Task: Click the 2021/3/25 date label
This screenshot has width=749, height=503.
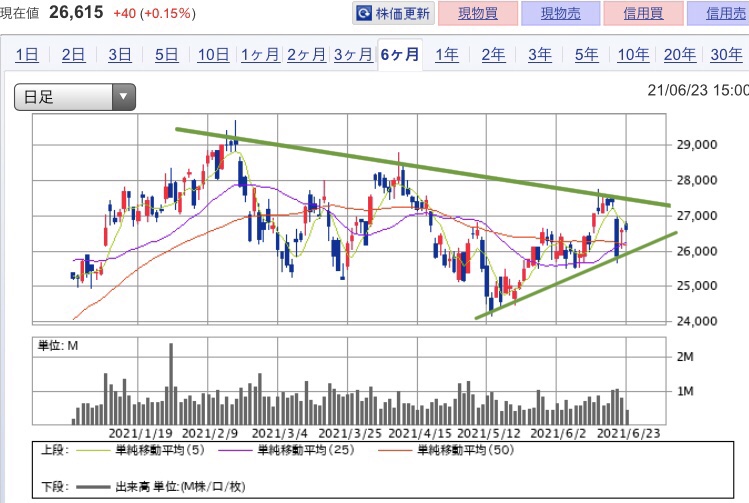Action: tap(350, 434)
